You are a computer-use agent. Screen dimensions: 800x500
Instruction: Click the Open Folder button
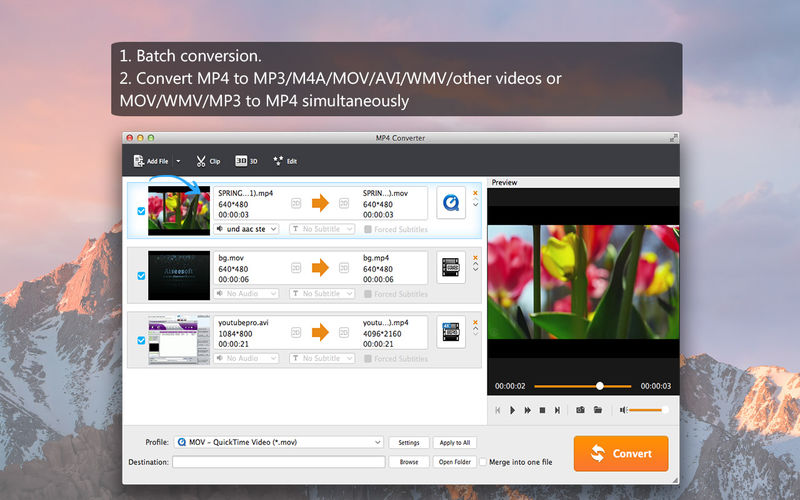coord(455,462)
